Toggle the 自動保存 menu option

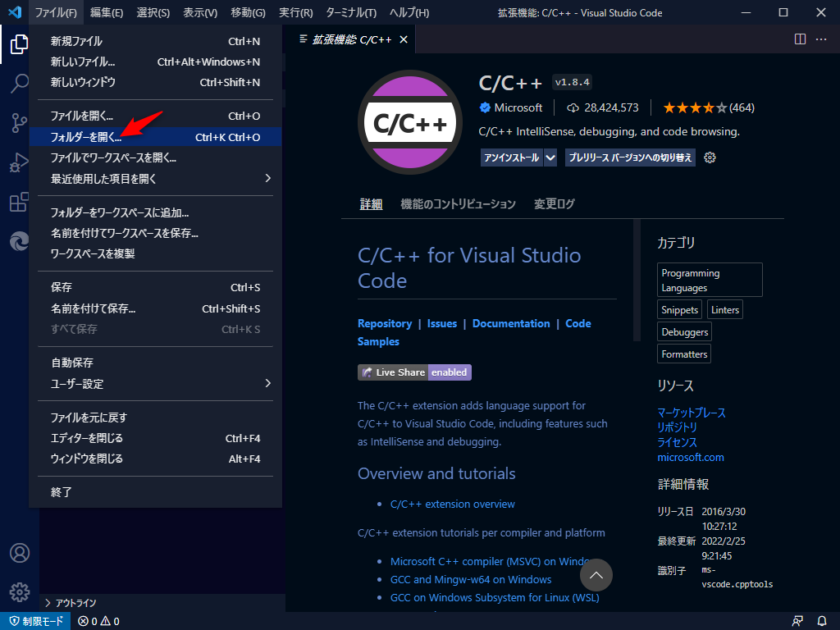coord(155,363)
